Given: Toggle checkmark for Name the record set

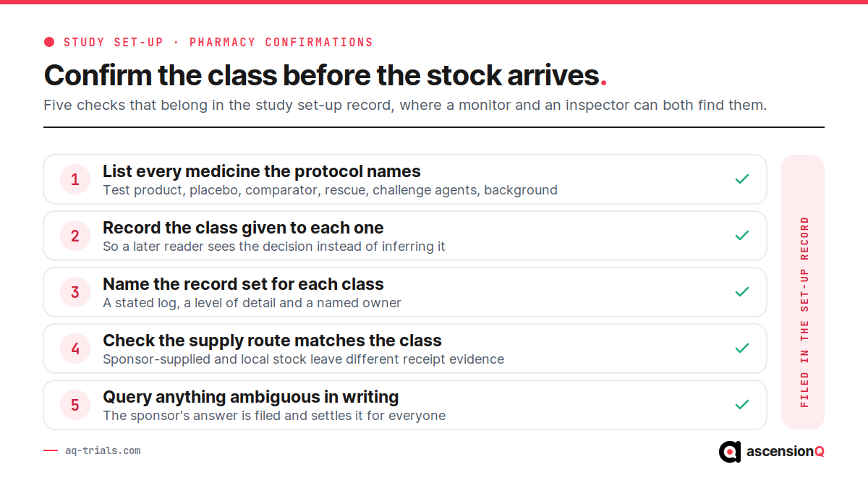Looking at the screenshot, I should coord(741,292).
